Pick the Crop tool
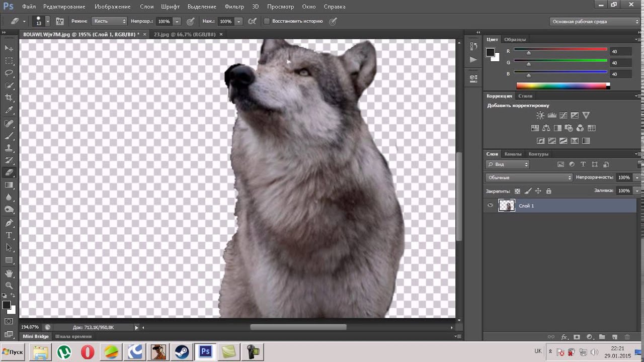The image size is (644, 362). [9, 98]
